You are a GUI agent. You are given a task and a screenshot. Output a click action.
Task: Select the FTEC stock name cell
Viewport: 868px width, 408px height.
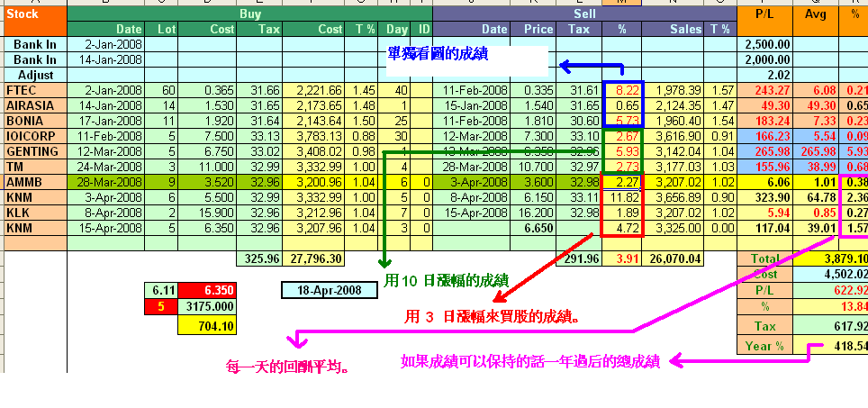[x=33, y=90]
